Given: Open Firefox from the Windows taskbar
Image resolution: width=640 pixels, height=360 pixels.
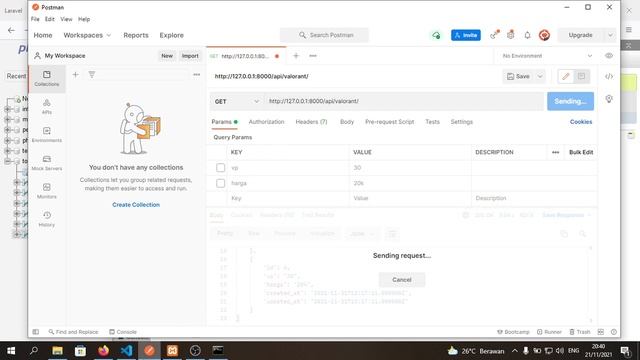Looking at the screenshot, I should click(104, 351).
